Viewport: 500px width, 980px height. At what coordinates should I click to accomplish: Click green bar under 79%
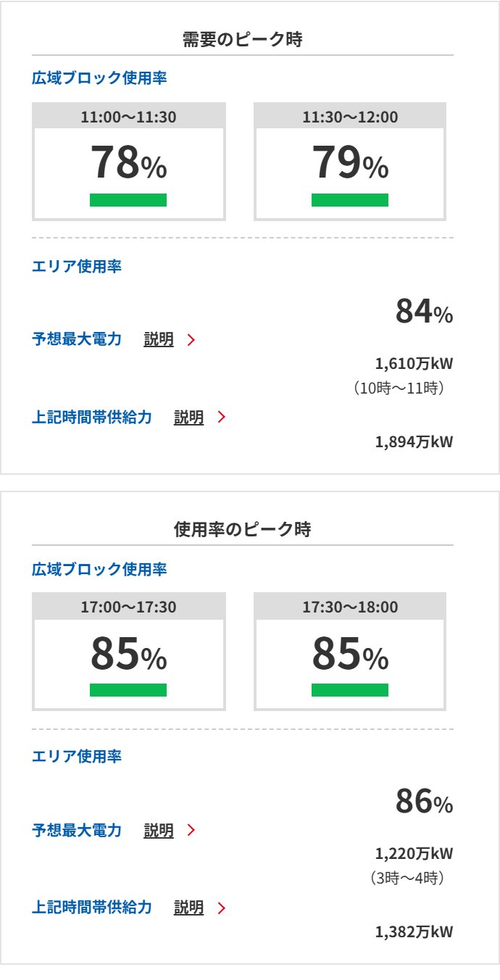point(350,200)
